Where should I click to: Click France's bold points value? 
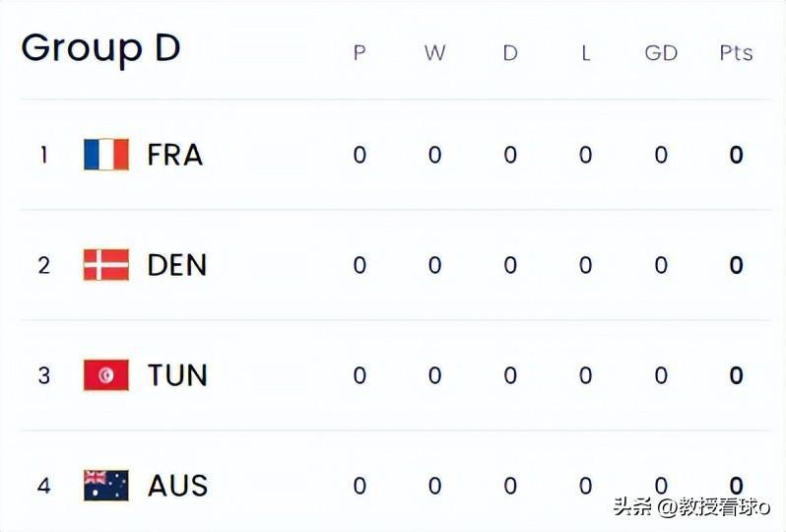tap(736, 155)
